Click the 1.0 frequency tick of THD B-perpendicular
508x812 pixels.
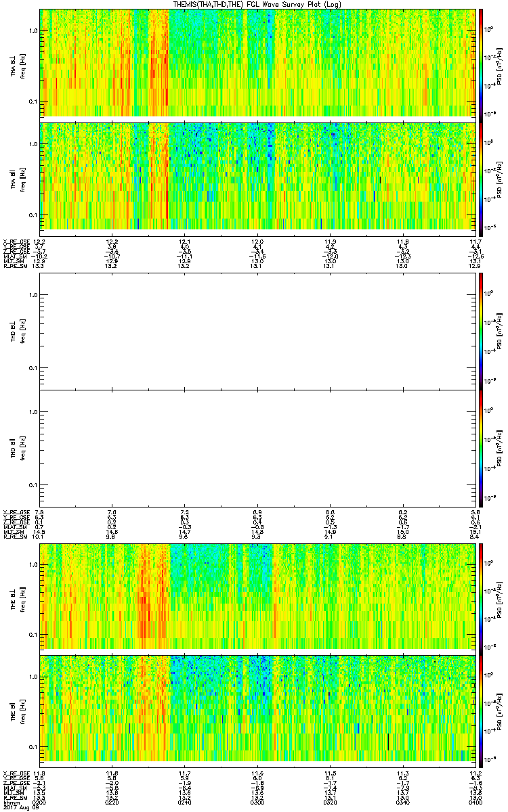pos(33,295)
